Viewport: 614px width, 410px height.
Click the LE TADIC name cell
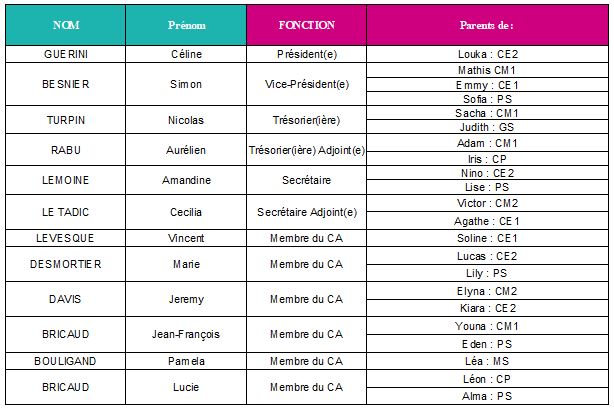(66, 212)
